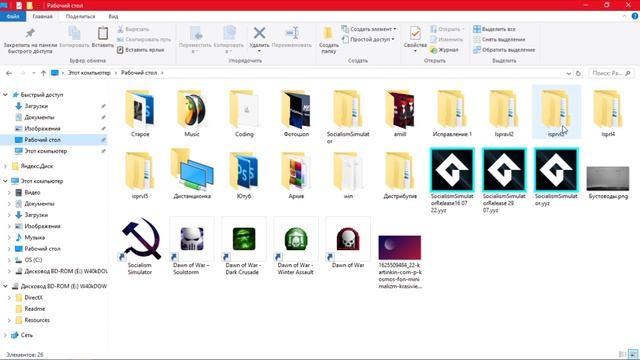Switch to large icons view in status bar
The width and height of the screenshot is (640, 360).
[x=633, y=354]
